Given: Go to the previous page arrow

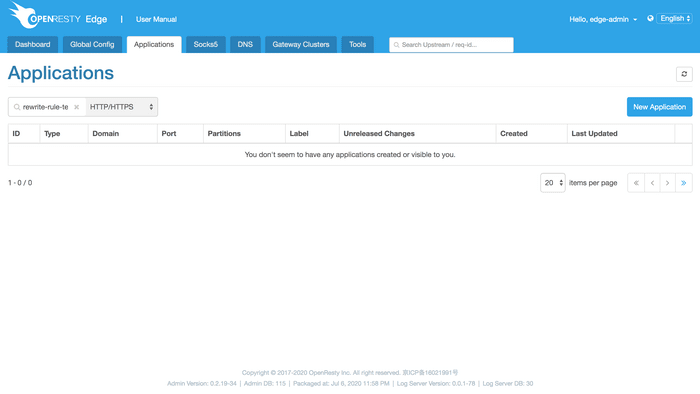Looking at the screenshot, I should coord(652,183).
